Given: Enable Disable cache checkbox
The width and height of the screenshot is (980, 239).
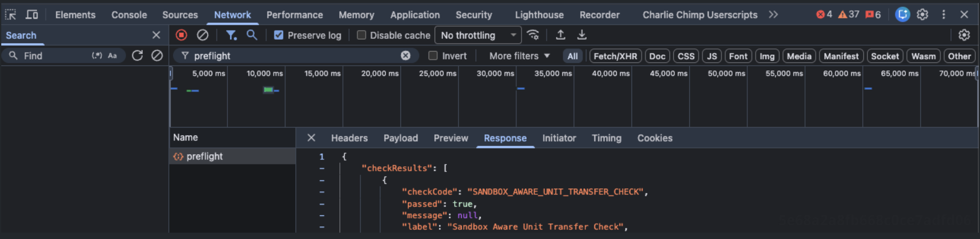Looking at the screenshot, I should (x=361, y=35).
